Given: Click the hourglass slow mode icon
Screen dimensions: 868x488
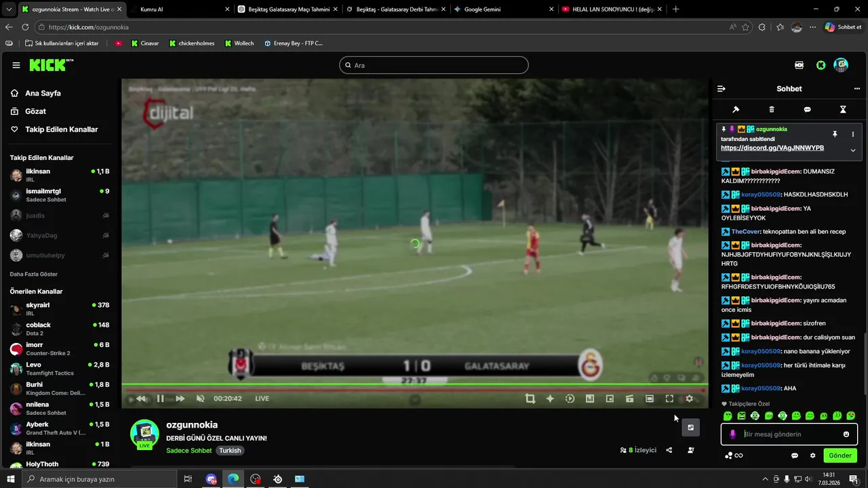Looking at the screenshot, I should click(x=843, y=109).
